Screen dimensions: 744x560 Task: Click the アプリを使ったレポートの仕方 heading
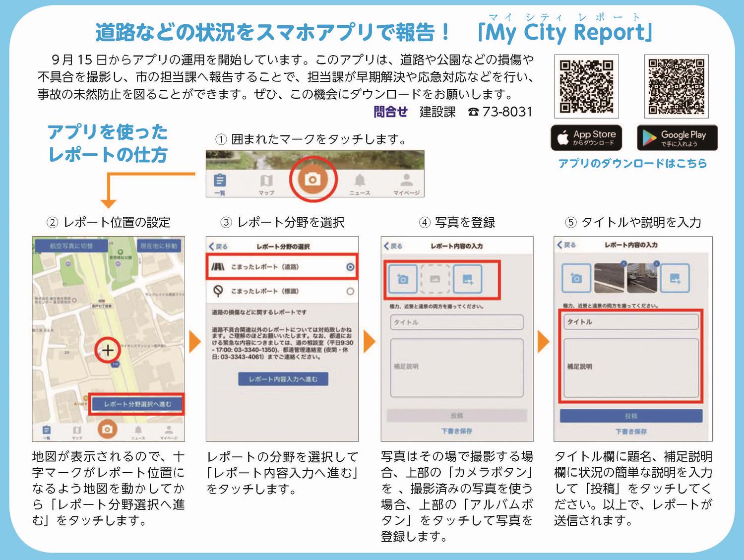click(108, 143)
